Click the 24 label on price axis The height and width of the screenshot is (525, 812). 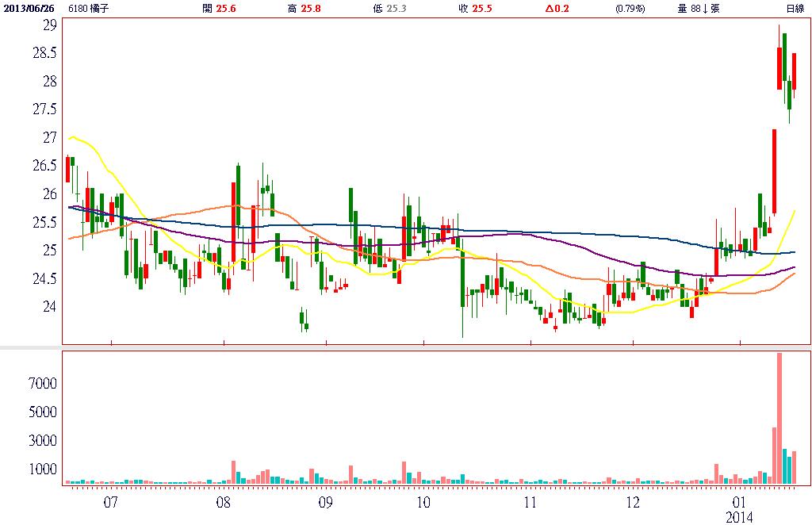click(x=50, y=307)
